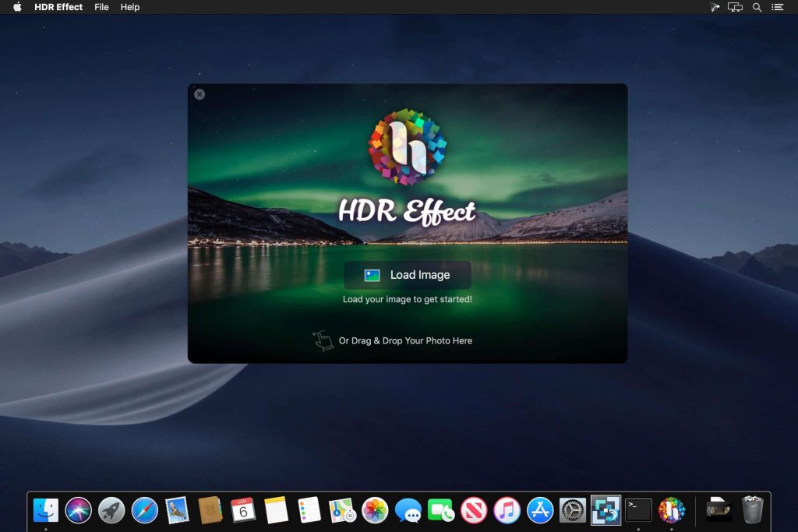Click the Help menu
The width and height of the screenshot is (798, 532).
129,7
